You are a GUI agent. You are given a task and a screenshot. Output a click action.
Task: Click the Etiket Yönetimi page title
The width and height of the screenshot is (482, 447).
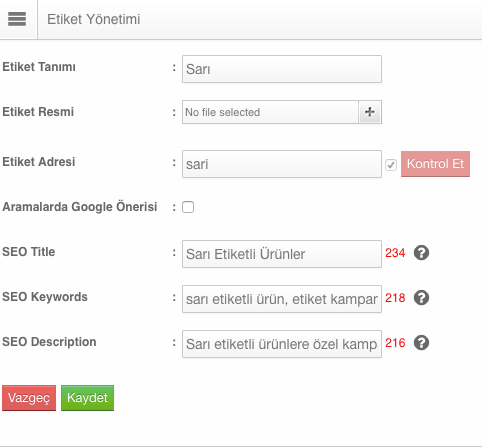[94, 19]
